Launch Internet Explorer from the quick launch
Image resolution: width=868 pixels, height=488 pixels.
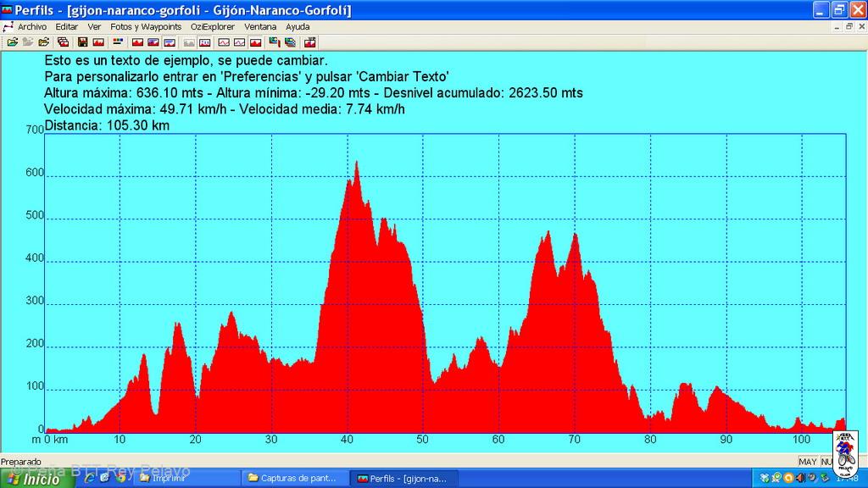click(89, 478)
